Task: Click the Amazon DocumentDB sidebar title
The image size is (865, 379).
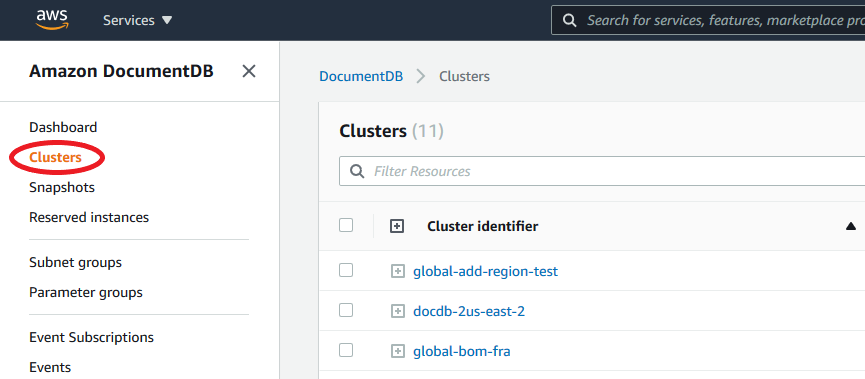Action: pyautogui.click(x=121, y=71)
